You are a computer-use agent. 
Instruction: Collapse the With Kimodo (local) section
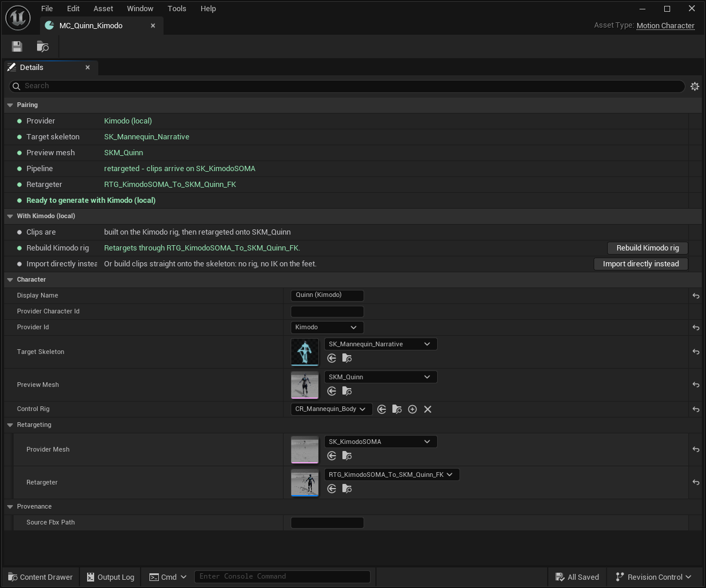tap(11, 216)
